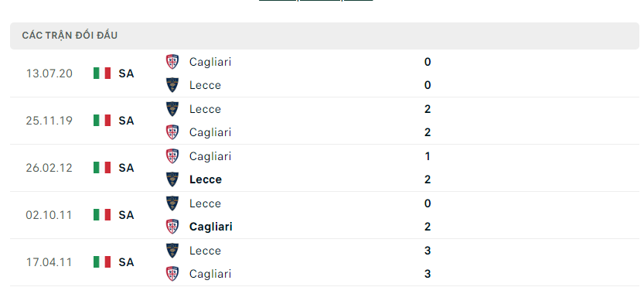Click Lecce crest in 25.11.19 match

(172, 109)
